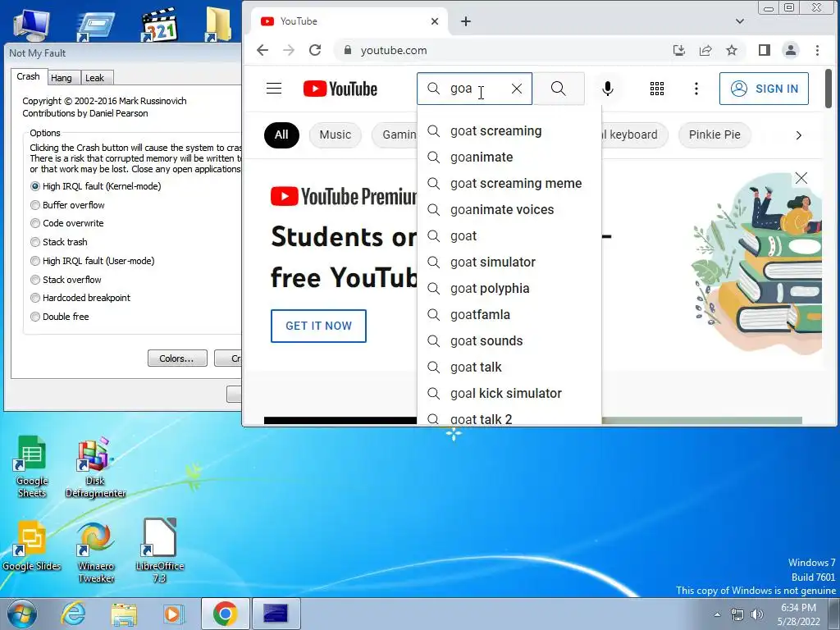Click the Windows Start button

pyautogui.click(x=22, y=614)
